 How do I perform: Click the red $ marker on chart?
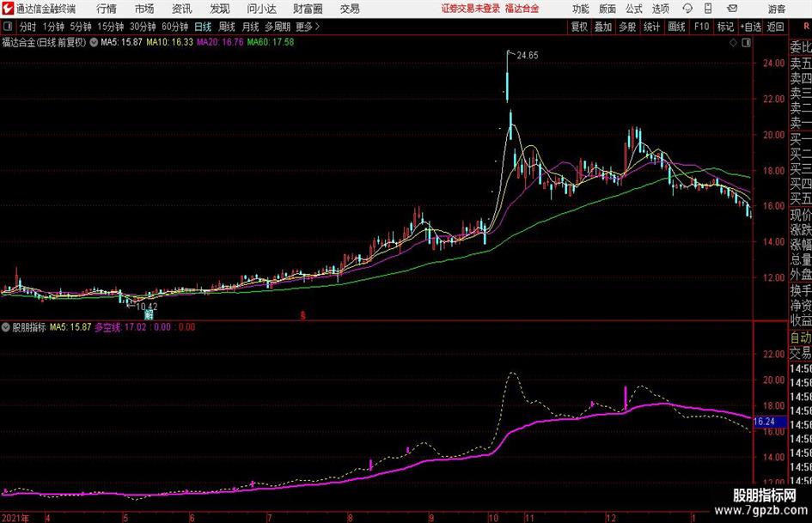(x=303, y=315)
